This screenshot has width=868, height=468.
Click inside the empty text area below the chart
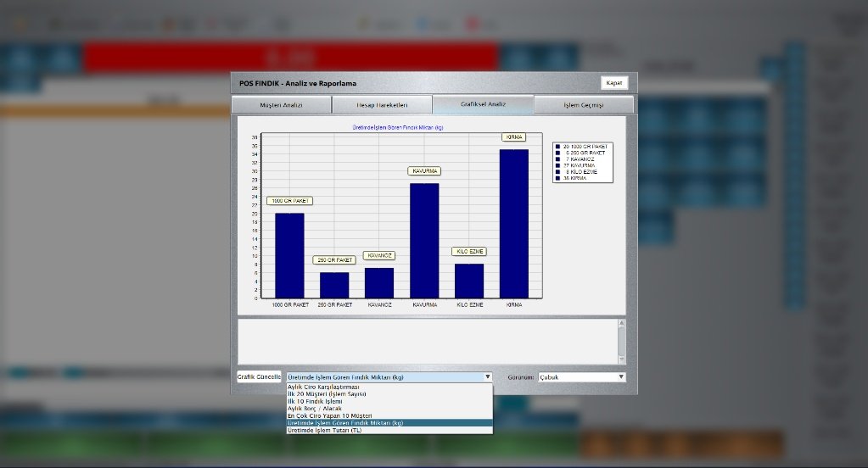(424, 341)
